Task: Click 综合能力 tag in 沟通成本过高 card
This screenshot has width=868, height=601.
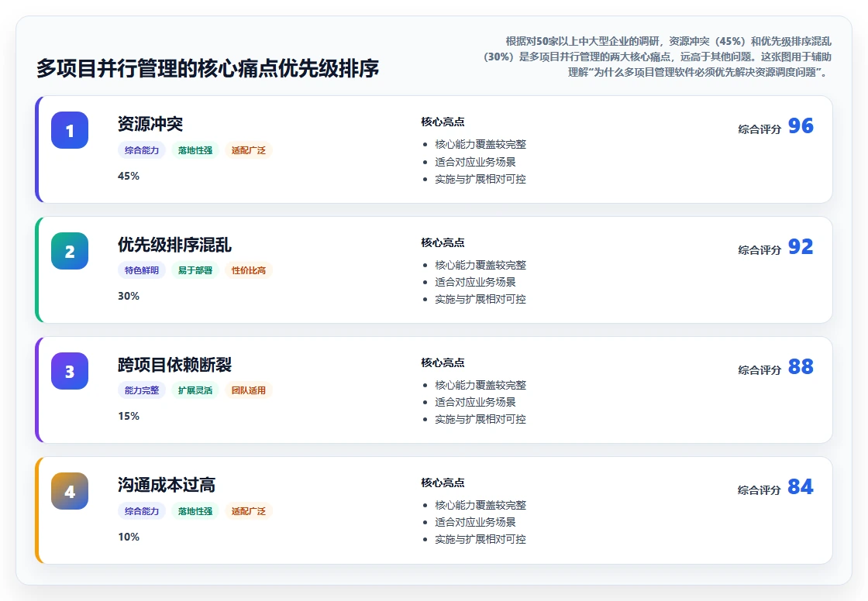Action: (142, 511)
